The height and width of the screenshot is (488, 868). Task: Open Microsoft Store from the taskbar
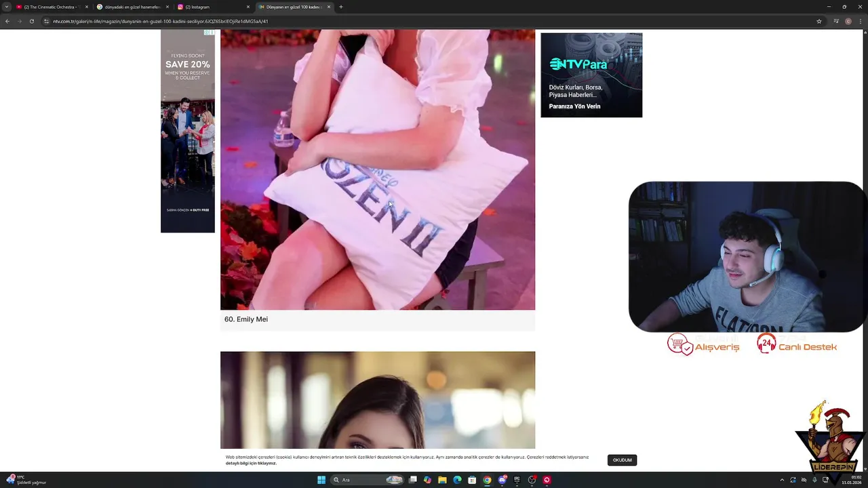click(472, 480)
